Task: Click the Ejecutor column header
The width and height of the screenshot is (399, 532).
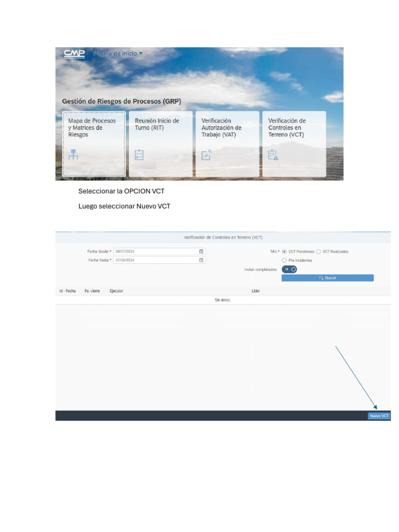Action: (116, 291)
